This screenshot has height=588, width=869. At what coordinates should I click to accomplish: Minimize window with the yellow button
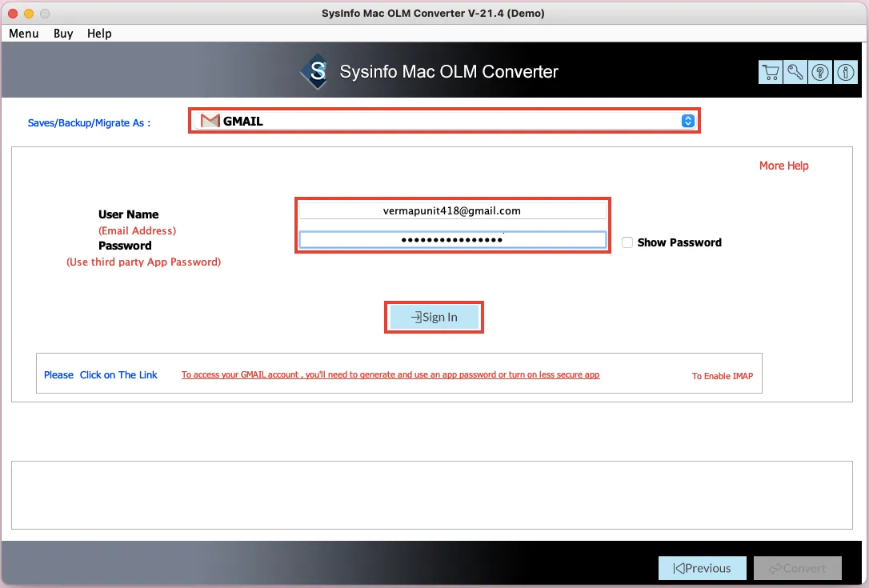click(29, 14)
